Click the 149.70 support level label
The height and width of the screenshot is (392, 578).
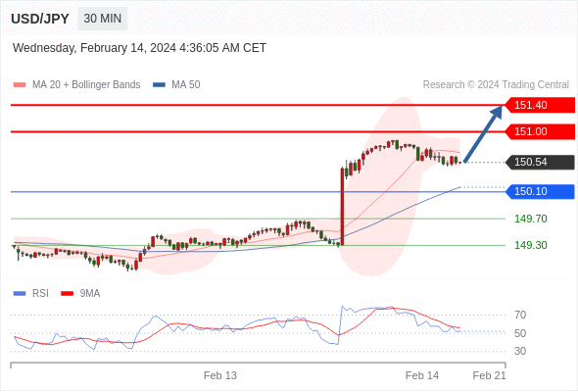pos(530,219)
